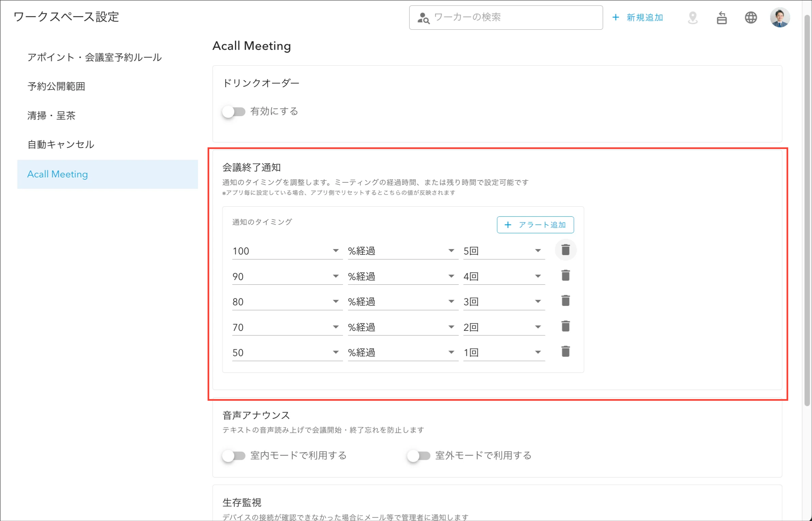Open the user profile avatar

coord(780,18)
